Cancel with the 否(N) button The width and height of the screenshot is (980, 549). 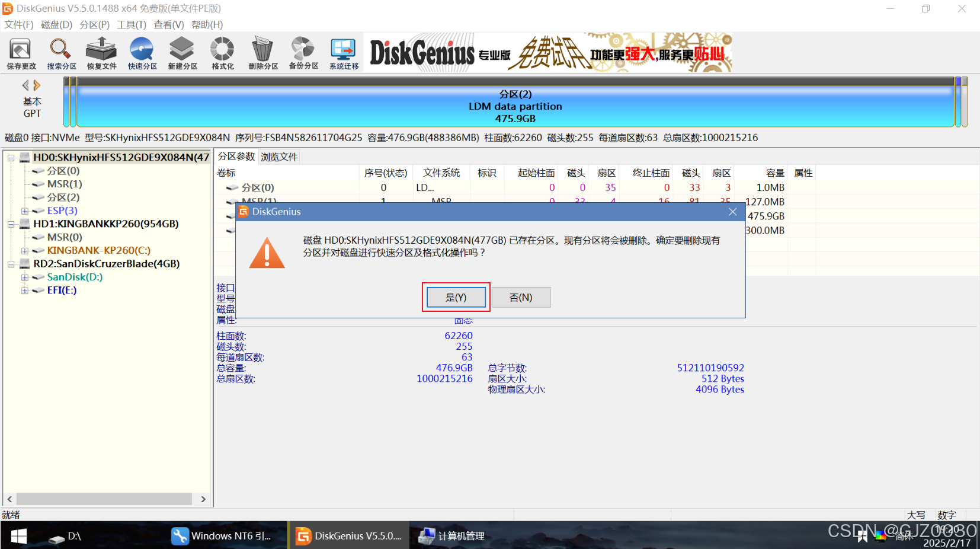pos(521,297)
